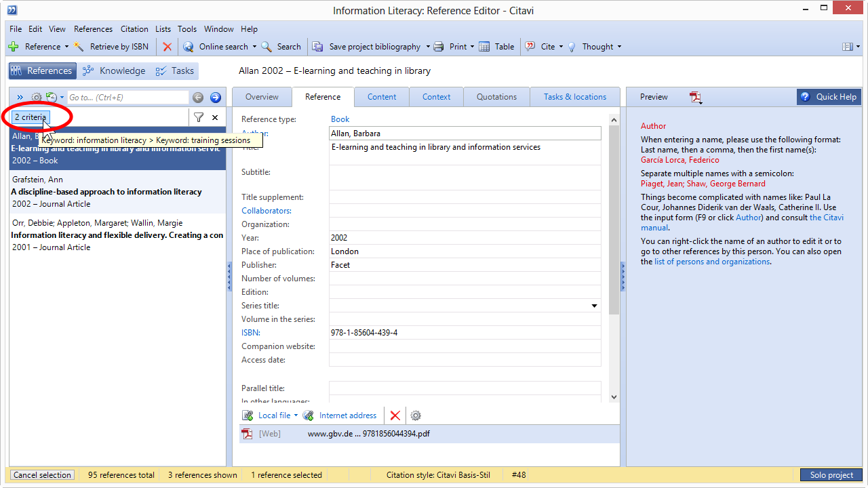Open the Reference dropdown arrow in the toolbar

[66, 47]
